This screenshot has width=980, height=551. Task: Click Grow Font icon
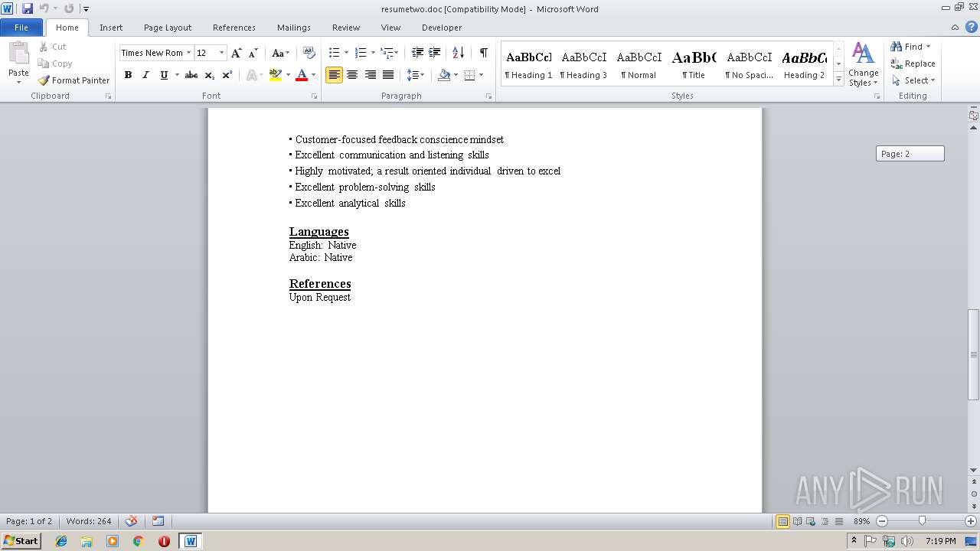point(237,53)
